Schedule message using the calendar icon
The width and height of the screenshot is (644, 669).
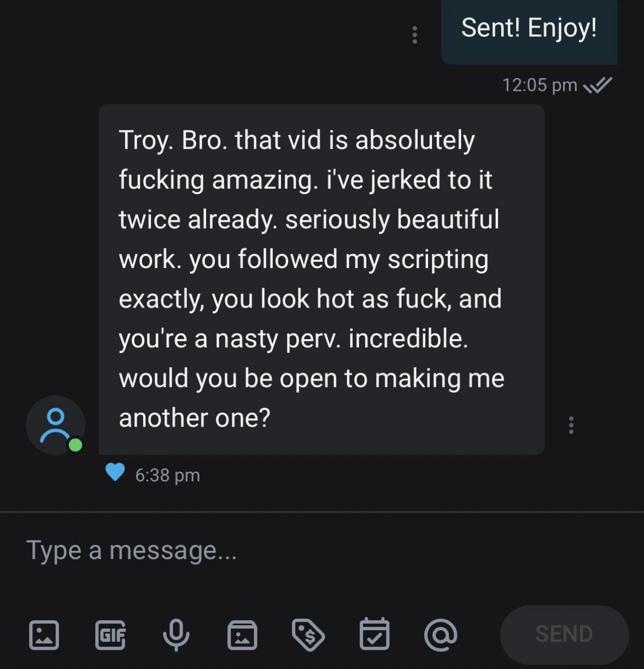pyautogui.click(x=374, y=635)
